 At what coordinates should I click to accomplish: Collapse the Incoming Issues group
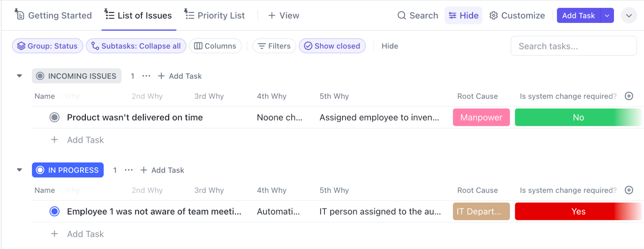[x=19, y=76]
